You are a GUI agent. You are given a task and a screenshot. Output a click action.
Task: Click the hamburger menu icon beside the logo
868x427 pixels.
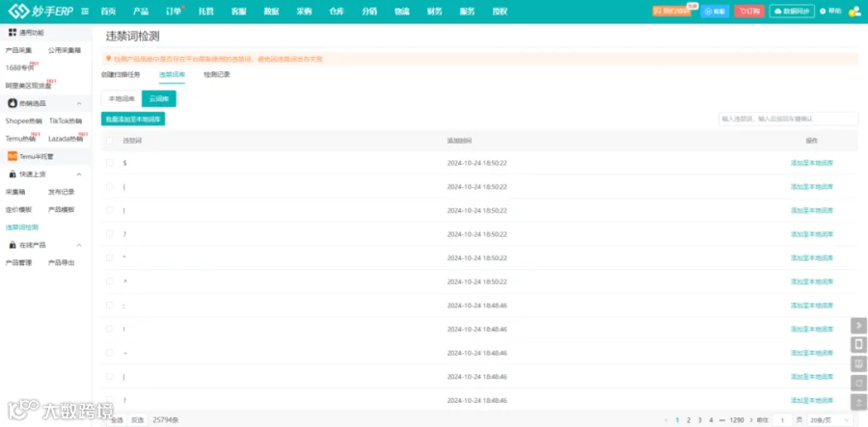(x=85, y=11)
